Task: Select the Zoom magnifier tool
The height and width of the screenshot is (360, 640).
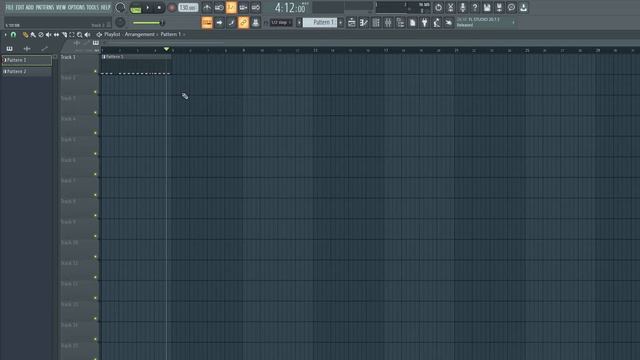Action: (x=80, y=35)
